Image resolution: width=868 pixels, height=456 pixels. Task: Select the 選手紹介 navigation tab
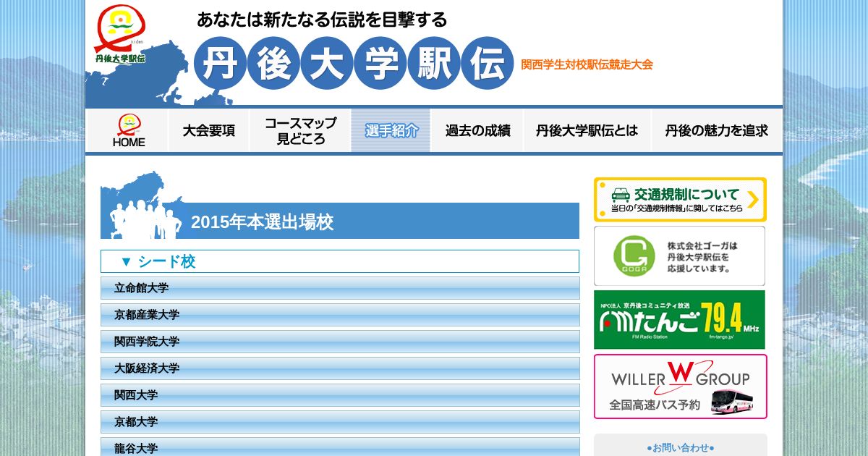pyautogui.click(x=391, y=131)
